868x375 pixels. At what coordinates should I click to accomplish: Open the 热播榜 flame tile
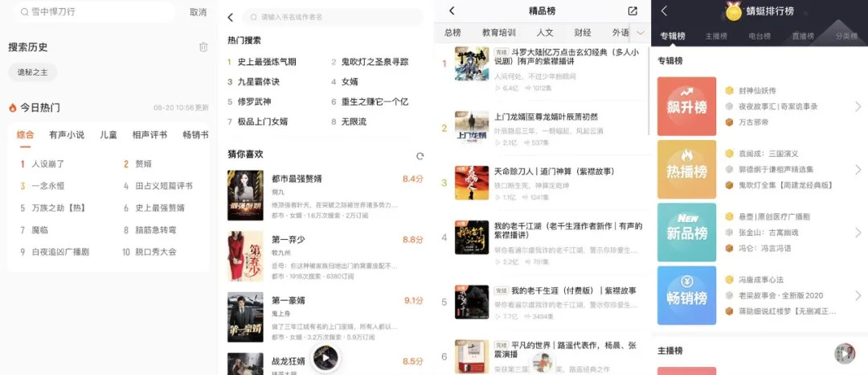pyautogui.click(x=686, y=169)
